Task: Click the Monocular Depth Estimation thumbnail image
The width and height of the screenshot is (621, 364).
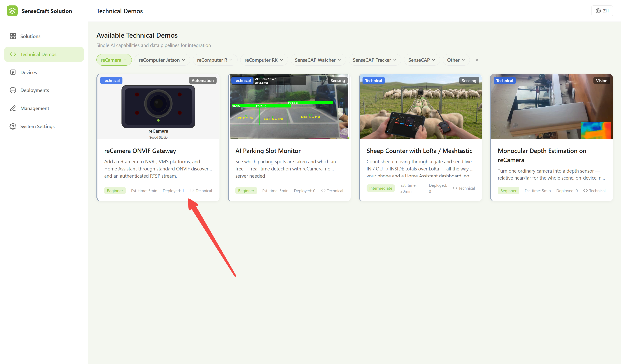Action: (552, 106)
